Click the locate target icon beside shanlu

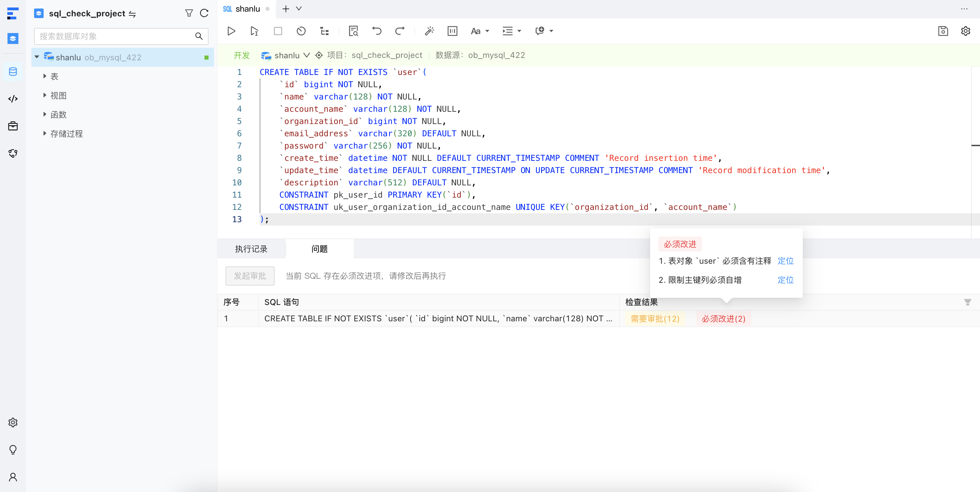coord(319,56)
